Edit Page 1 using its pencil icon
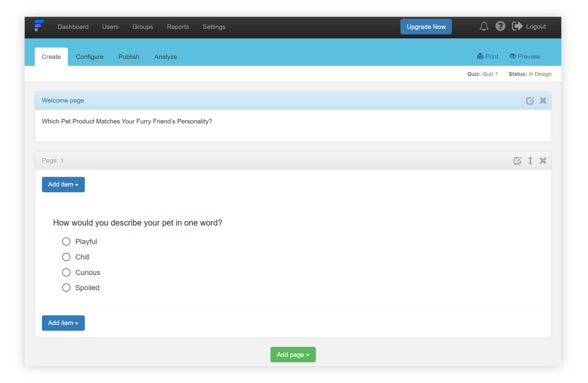588x383 pixels. point(518,160)
